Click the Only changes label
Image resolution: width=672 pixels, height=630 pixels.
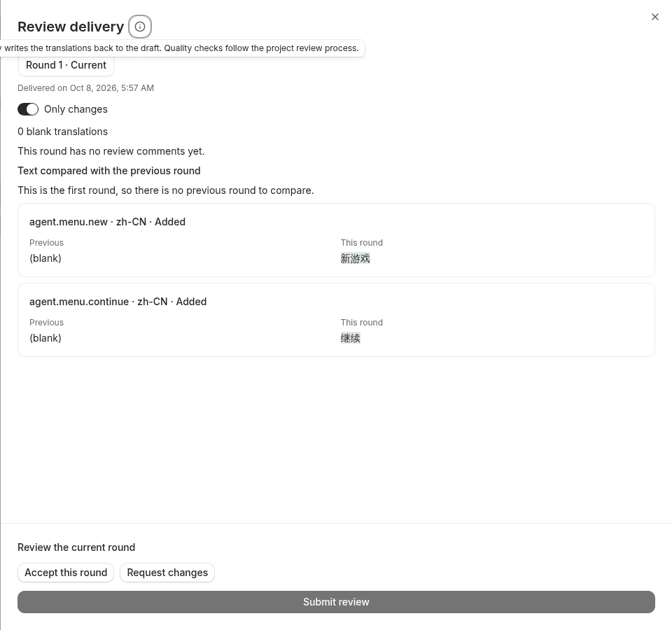[76, 109]
